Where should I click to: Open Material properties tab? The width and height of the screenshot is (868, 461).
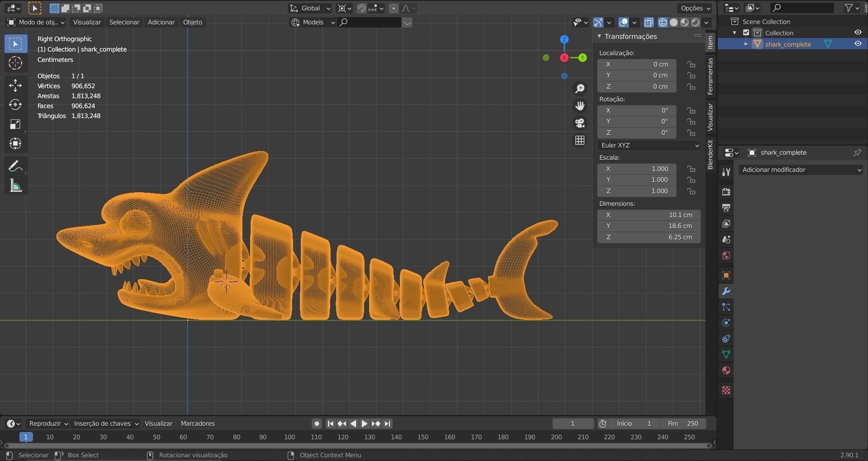[726, 370]
